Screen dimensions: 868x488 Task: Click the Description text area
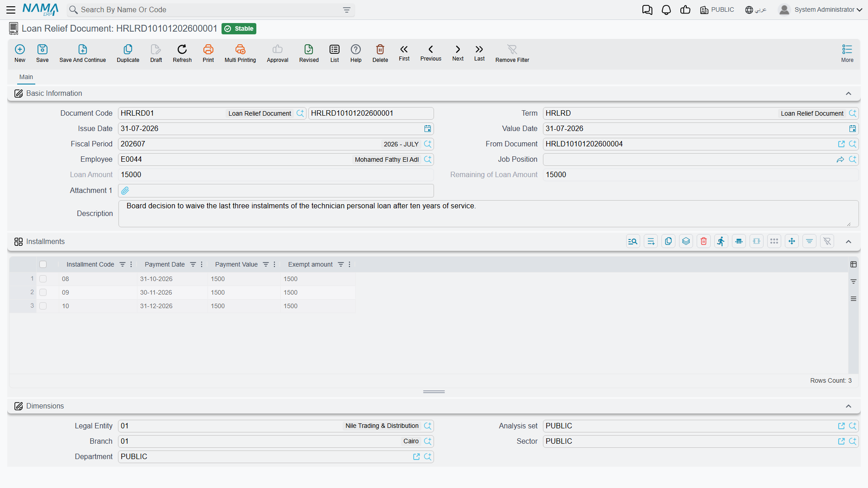tap(488, 214)
